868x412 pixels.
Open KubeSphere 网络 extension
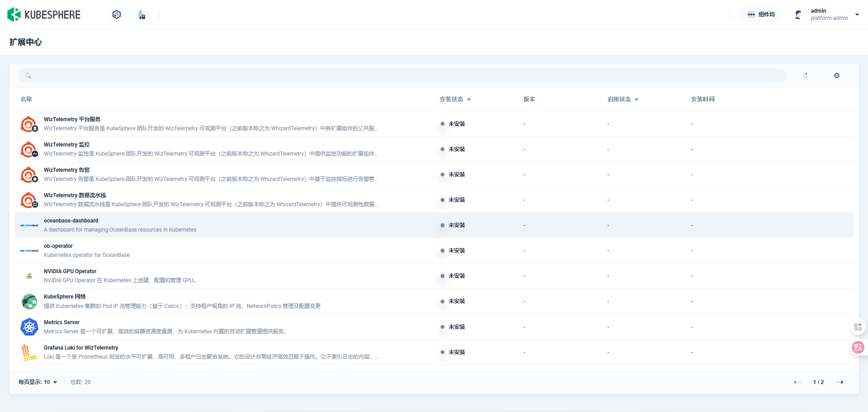[65, 297]
